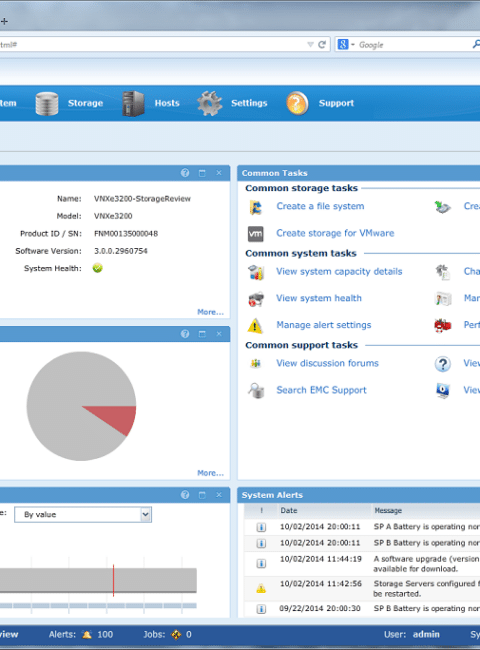Click the alerts count 100
Viewport: 480px width, 650px height.
point(105,634)
